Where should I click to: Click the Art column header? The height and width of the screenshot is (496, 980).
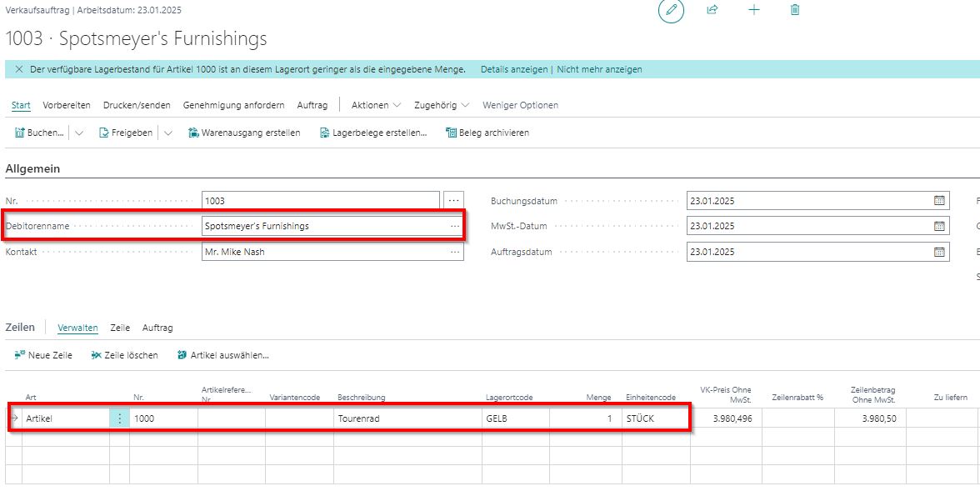click(31, 397)
